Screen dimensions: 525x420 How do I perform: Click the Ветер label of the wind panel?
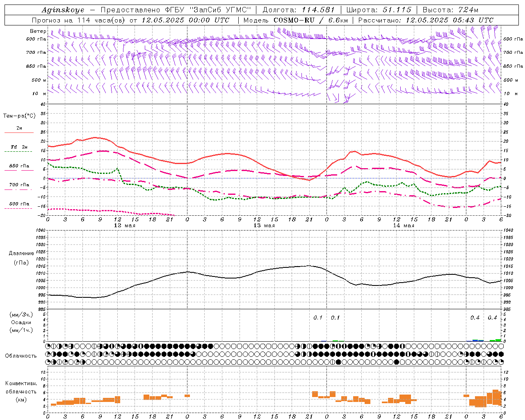[x=38, y=31]
